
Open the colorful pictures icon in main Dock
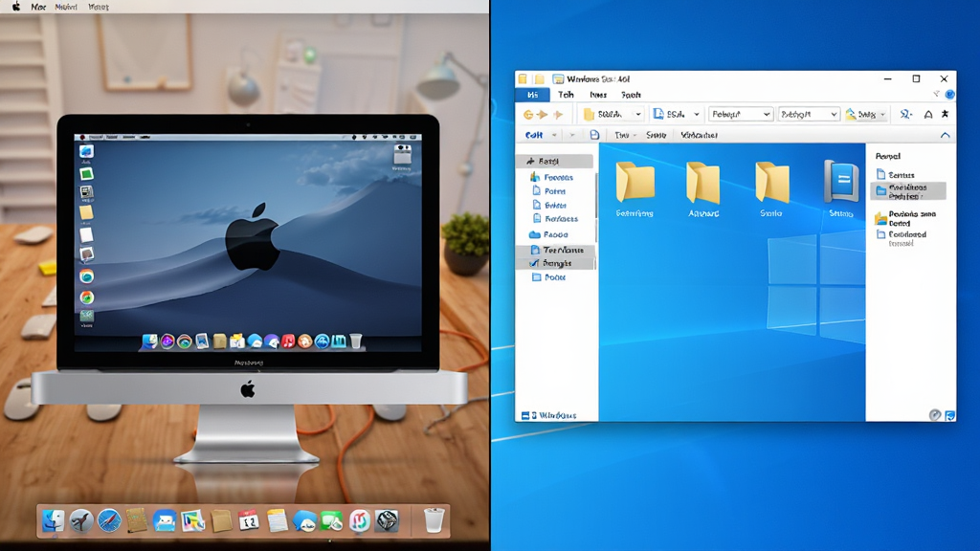click(x=192, y=521)
